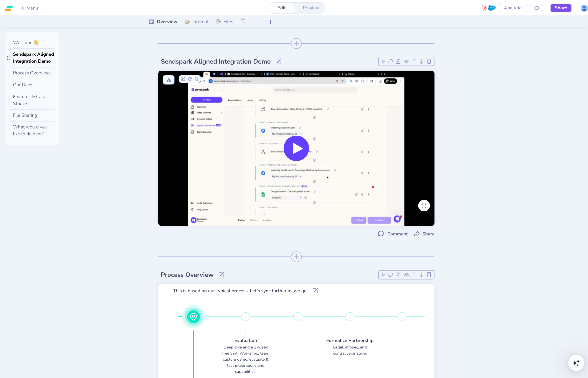Edit the Sendspark Aligned Integration Demo title
The height and width of the screenshot is (378, 588).
pyautogui.click(x=278, y=61)
